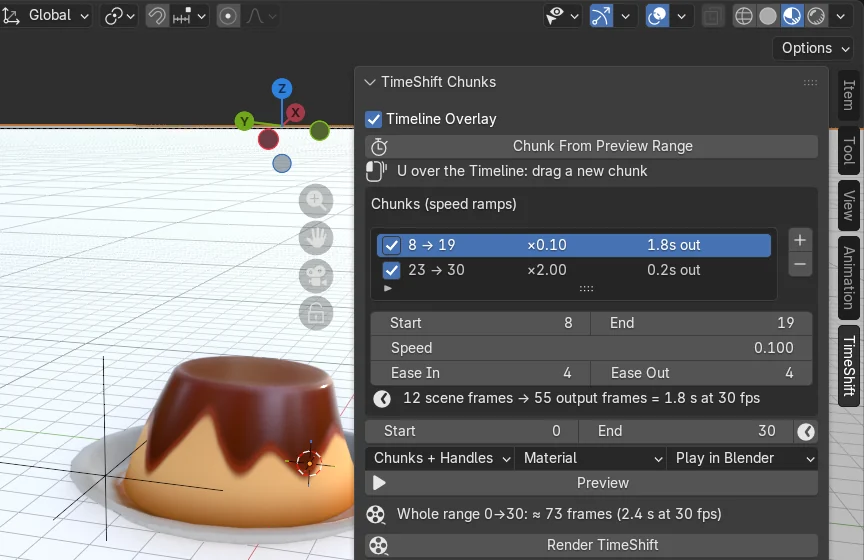Image resolution: width=864 pixels, height=560 pixels.
Task: Click the Y axis on navigation gizmo
Action: (x=244, y=121)
